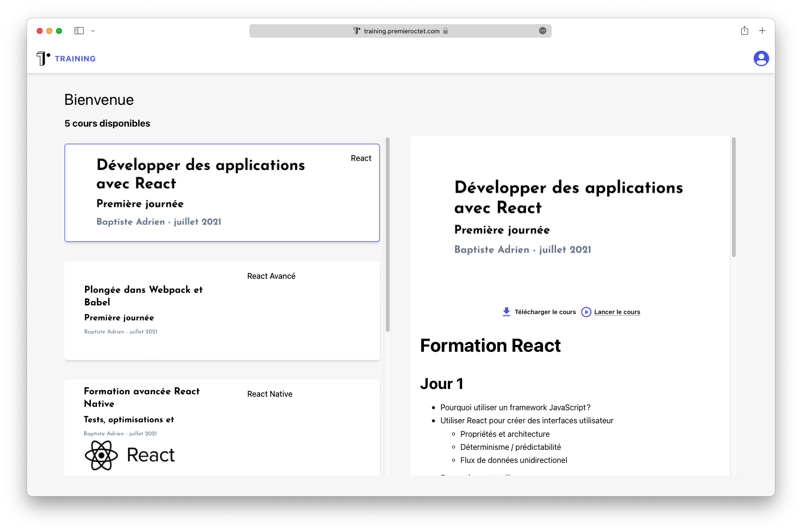Image resolution: width=802 pixels, height=532 pixels.
Task: Select the Formation avancée React Native card
Action: click(x=222, y=427)
